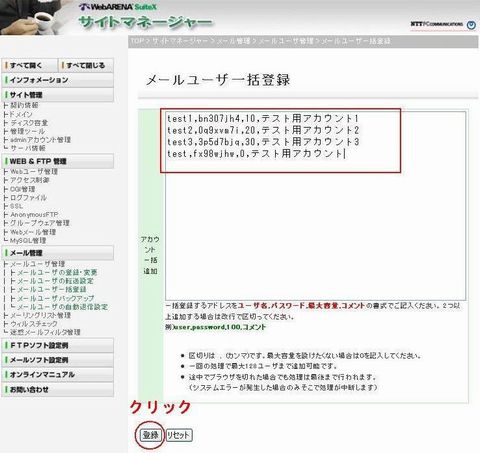
Task: Open the FTPソフト設定例 menu
Action: [x=58, y=345]
